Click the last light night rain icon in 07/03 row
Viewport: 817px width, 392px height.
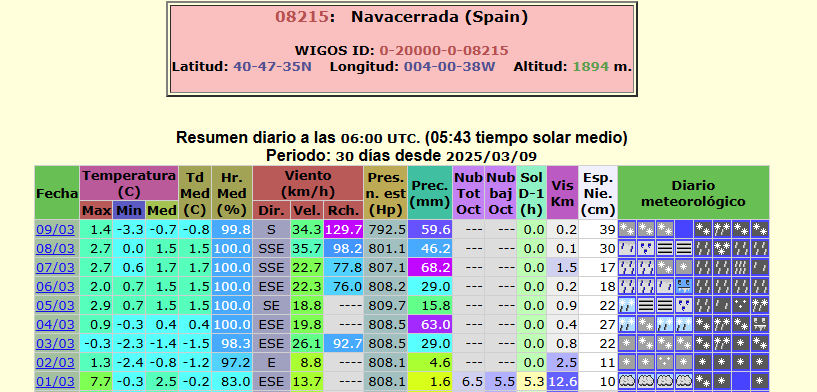pyautogui.click(x=760, y=267)
